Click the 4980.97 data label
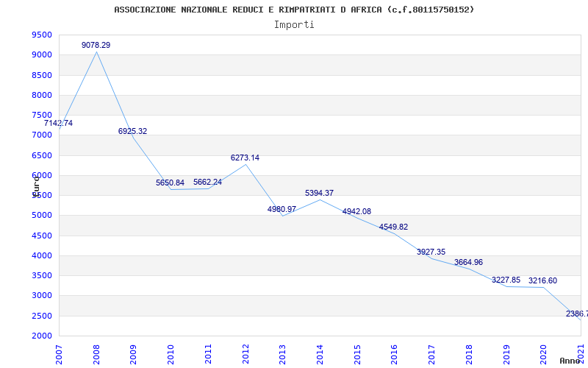Viewport: 588px width, 368px height. [282, 209]
